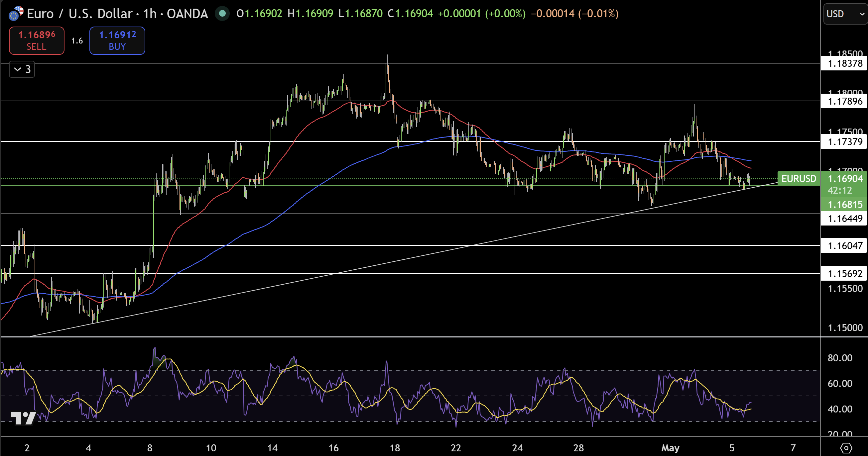This screenshot has width=868, height=456.
Task: Click the spread value 1.6
Action: pos(77,41)
